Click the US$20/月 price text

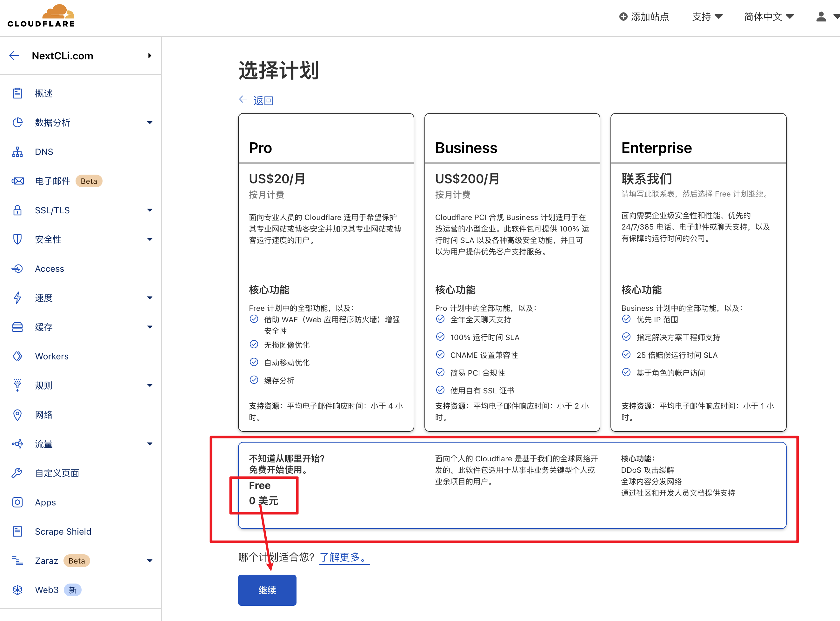(x=277, y=178)
